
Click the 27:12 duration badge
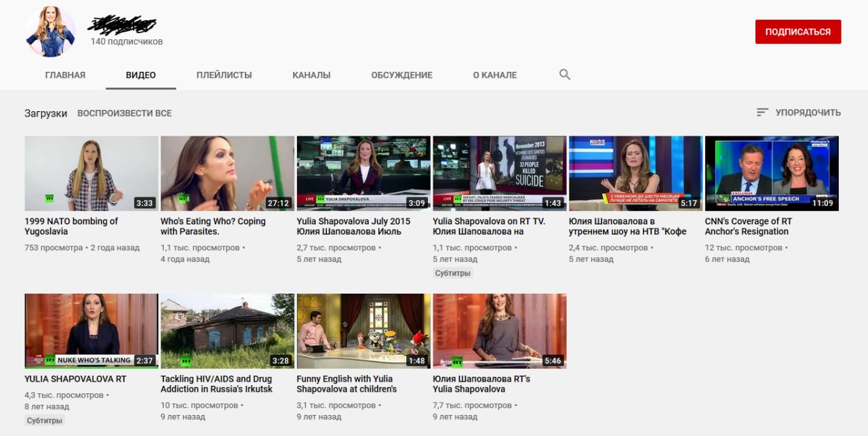[279, 203]
